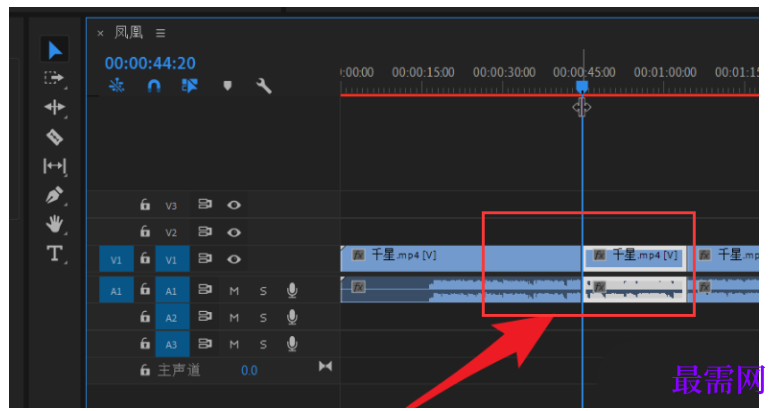This screenshot has height=411, width=784.
Task: Select the Razor tool
Action: click(54, 136)
